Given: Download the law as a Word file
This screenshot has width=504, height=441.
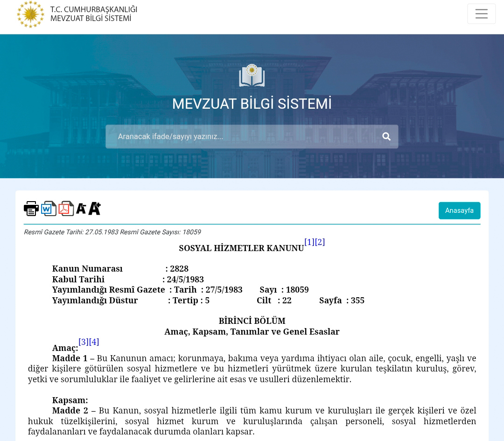Looking at the screenshot, I should tap(49, 208).
